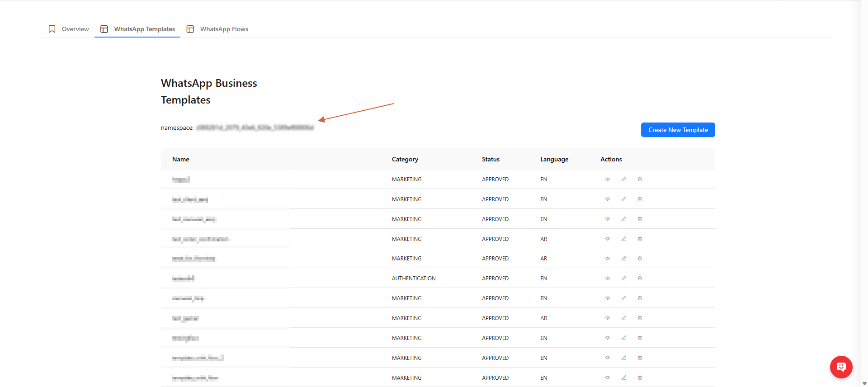View the eighth row template (third AR row)
This screenshot has height=387, width=868.
(x=608, y=318)
